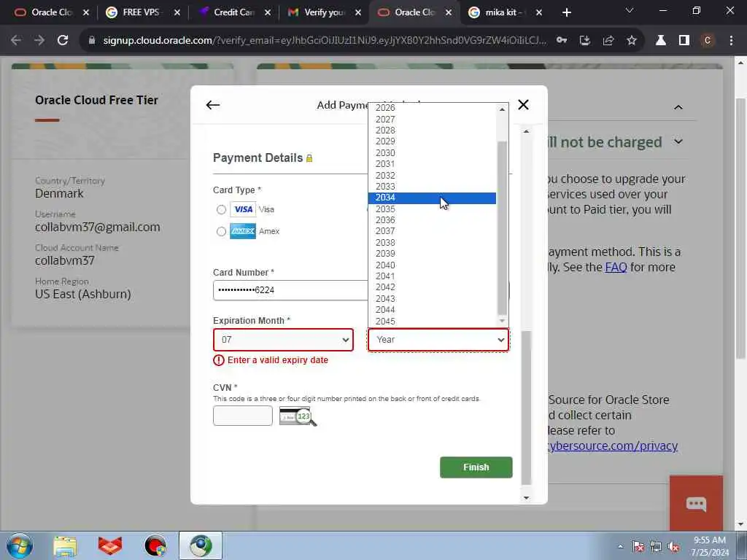The width and height of the screenshot is (747, 560).
Task: Click the address bar URL
Action: coord(324,41)
